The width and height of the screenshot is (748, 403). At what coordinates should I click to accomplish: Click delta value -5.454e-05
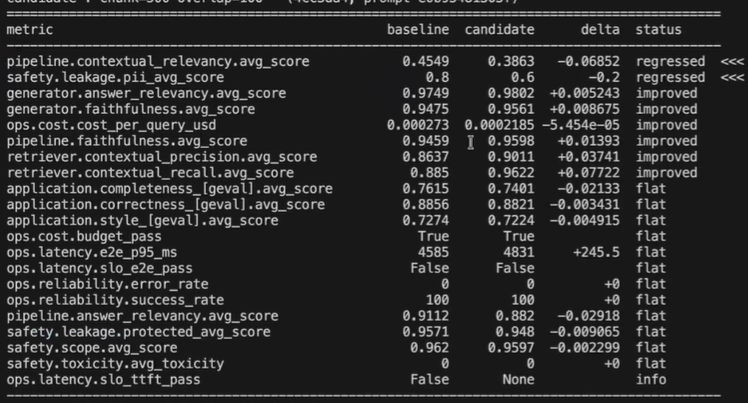coord(581,125)
